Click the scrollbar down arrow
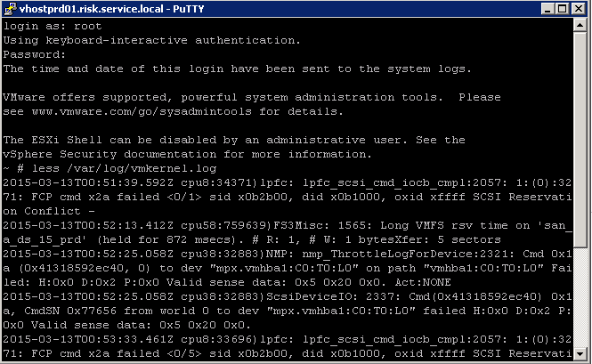The height and width of the screenshot is (364, 592). coord(580,354)
